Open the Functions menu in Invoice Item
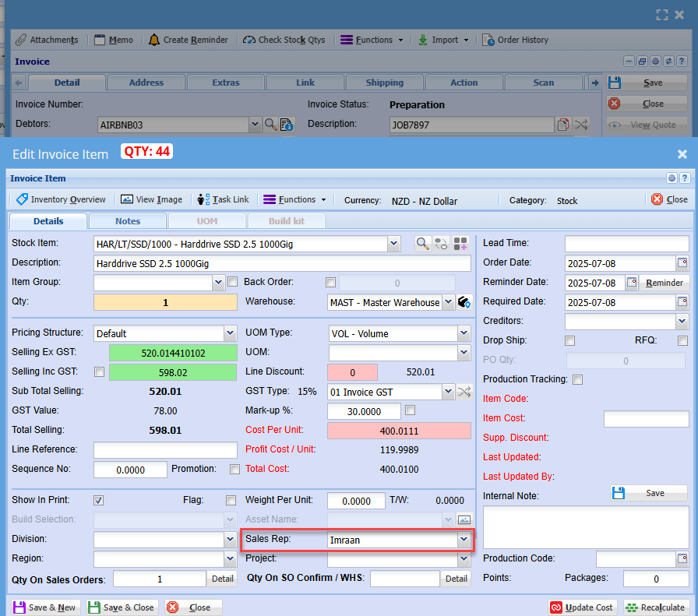 tap(295, 199)
